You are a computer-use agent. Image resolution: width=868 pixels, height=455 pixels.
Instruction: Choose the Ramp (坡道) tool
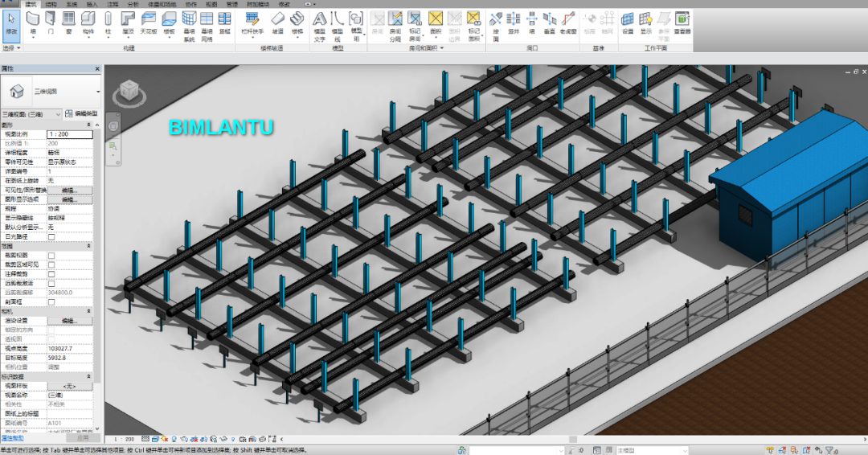click(x=277, y=24)
